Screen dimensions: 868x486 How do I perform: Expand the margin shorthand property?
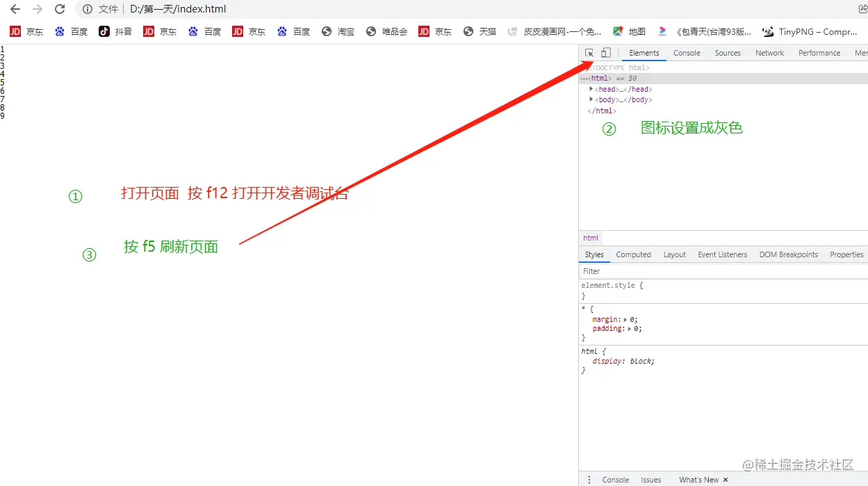(625, 320)
